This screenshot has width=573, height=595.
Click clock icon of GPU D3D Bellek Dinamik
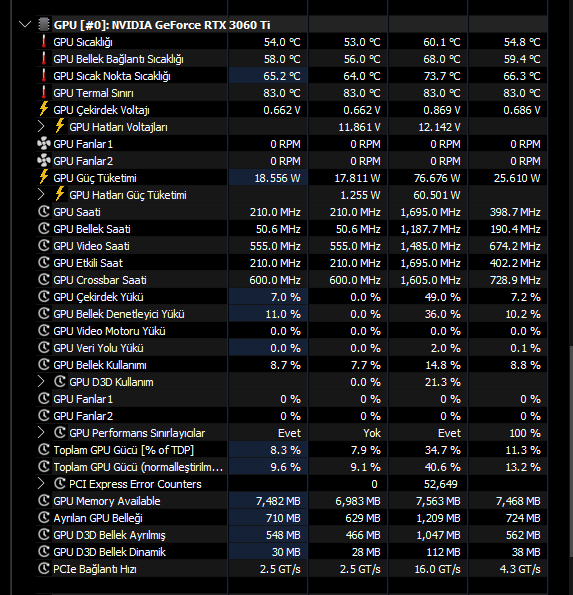pyautogui.click(x=44, y=551)
